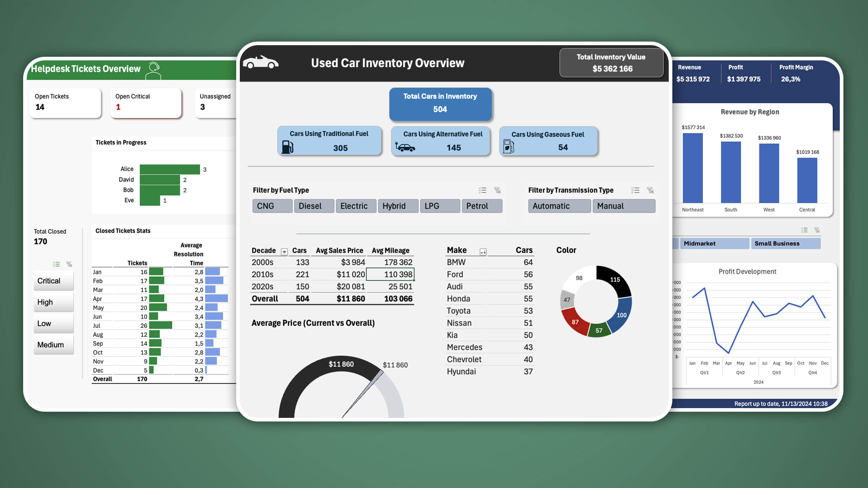This screenshot has height=488, width=868.
Task: Click the white car icon in header
Action: click(260, 63)
